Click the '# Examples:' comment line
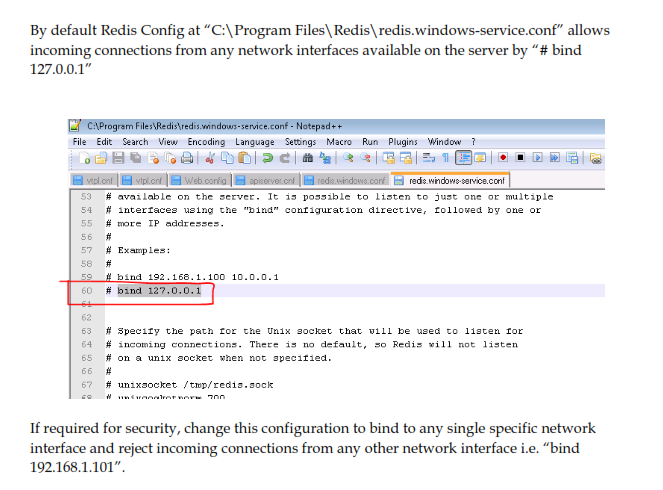This screenshot has width=663, height=490. (x=138, y=250)
